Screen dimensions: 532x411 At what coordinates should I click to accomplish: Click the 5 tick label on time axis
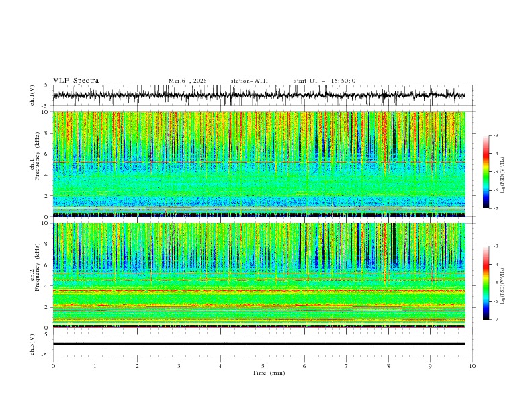click(263, 366)
